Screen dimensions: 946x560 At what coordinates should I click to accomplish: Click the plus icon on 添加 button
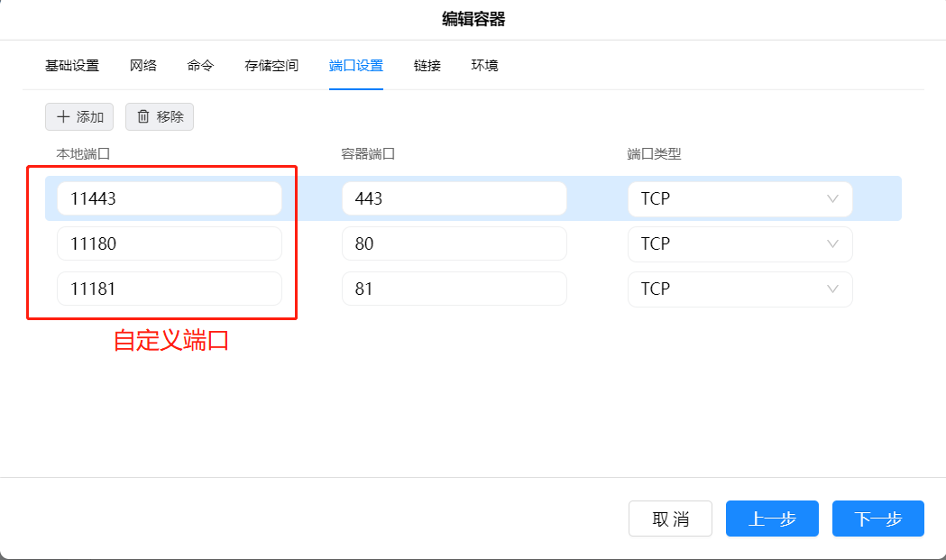click(x=63, y=117)
